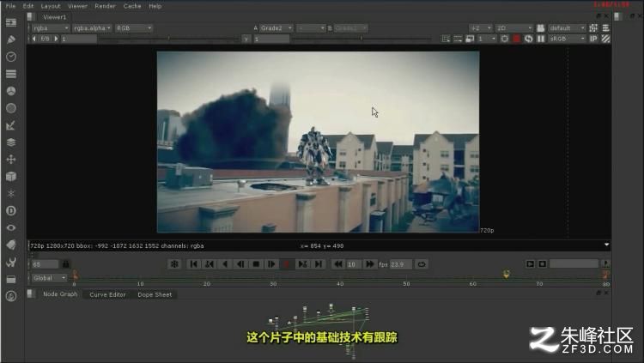This screenshot has height=363, width=644.
Task: Open the Other nodes toolbar menu
Action: tap(11, 279)
